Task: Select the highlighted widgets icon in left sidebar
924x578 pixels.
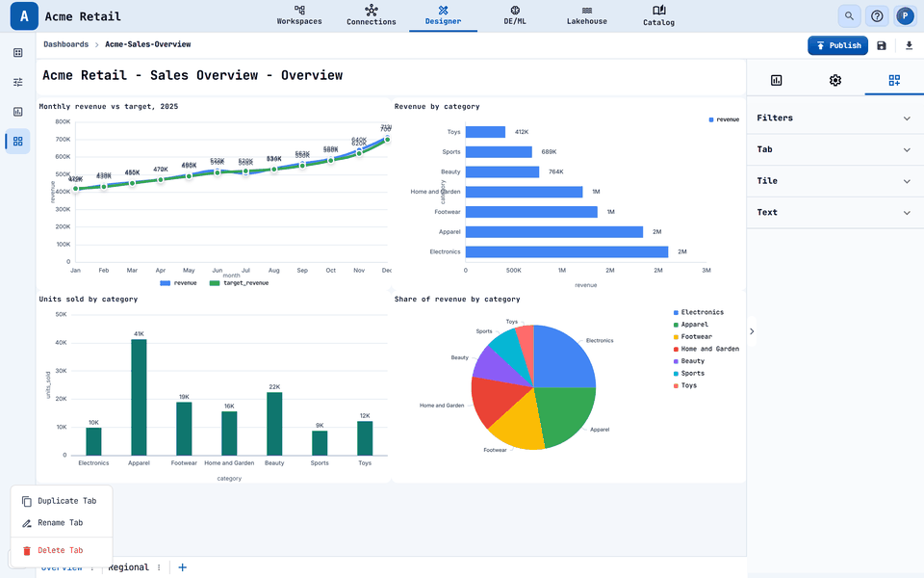Action: coord(17,142)
